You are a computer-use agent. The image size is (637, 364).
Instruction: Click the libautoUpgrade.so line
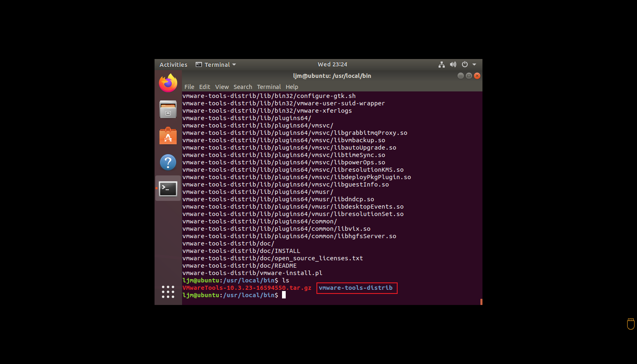tap(289, 148)
